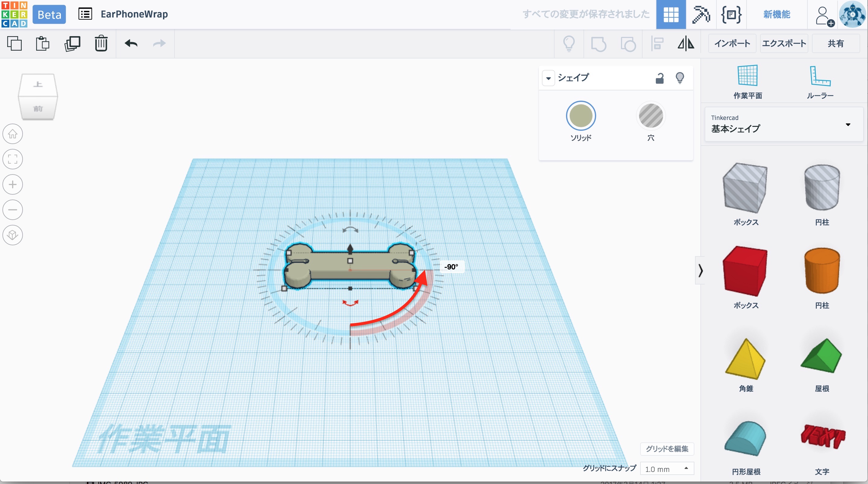Click the mirror/flip tool icon
This screenshot has height=484, width=868.
click(686, 44)
